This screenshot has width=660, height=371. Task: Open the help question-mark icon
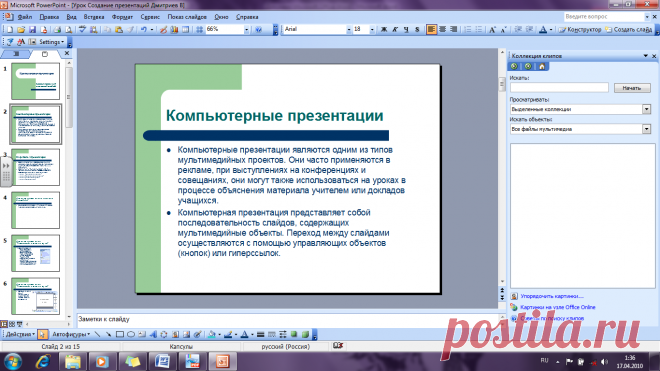click(258, 29)
